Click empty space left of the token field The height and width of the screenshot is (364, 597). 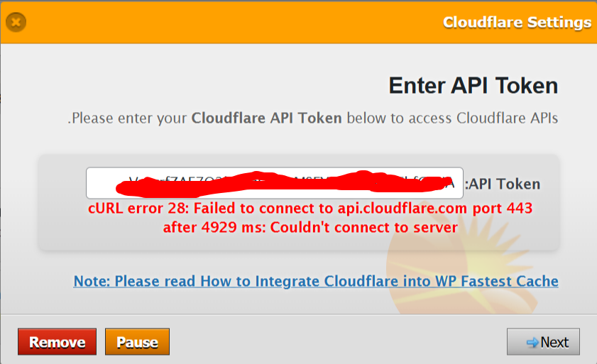point(62,184)
